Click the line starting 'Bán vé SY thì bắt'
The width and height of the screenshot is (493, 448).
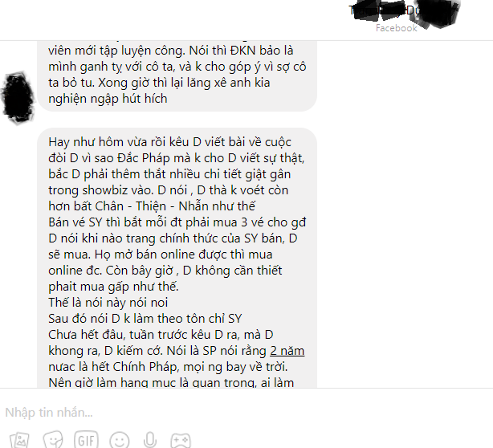[177, 222]
